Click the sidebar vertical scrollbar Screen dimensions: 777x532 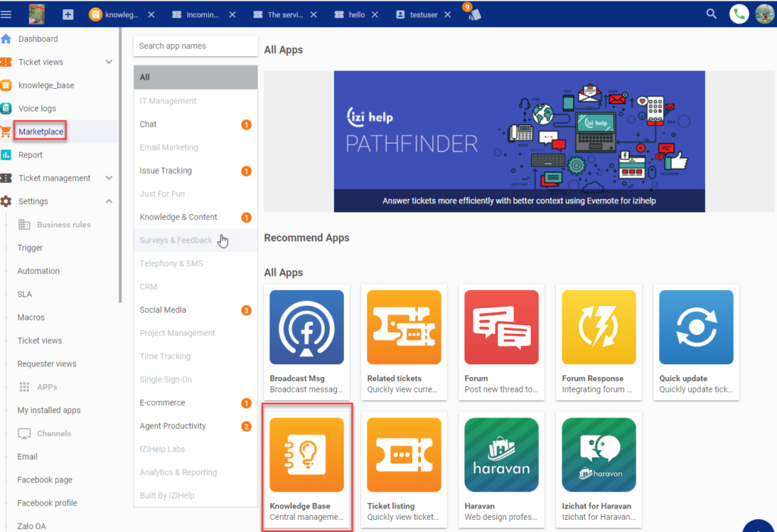pos(120,165)
